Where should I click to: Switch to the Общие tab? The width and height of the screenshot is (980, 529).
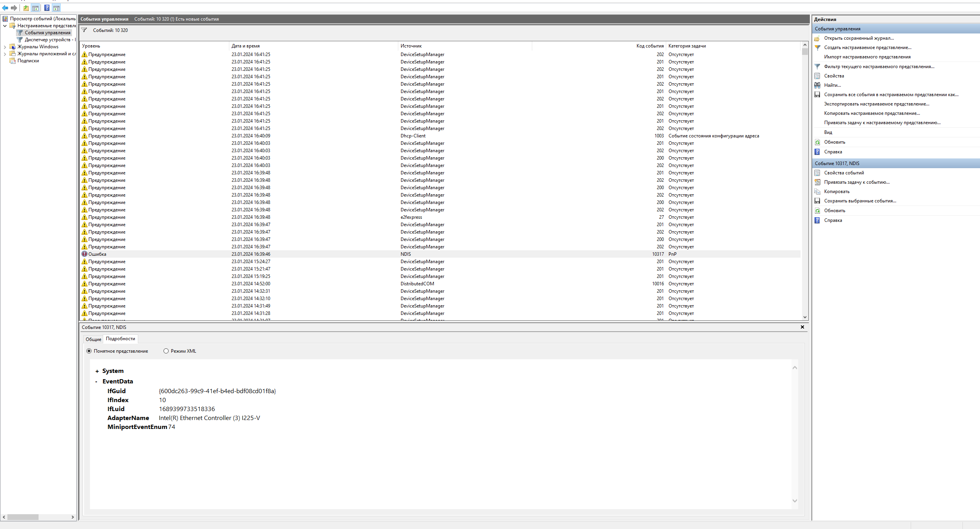[x=93, y=339]
